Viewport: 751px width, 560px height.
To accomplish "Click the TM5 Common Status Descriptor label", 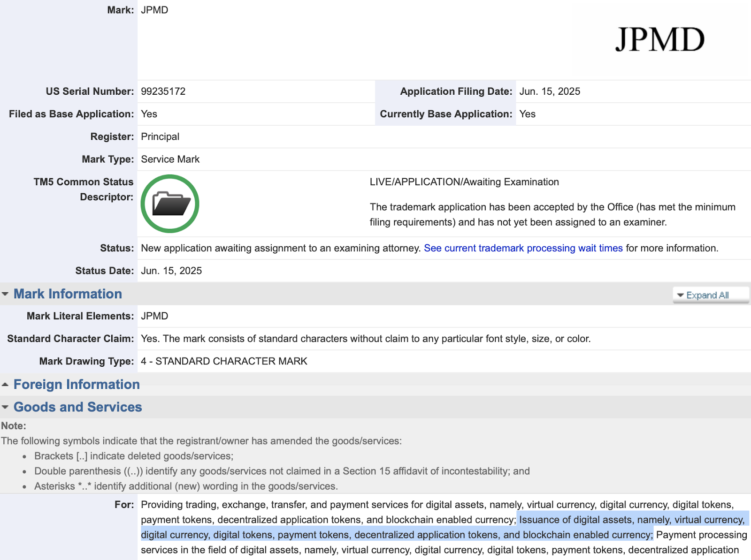I will coord(84,189).
